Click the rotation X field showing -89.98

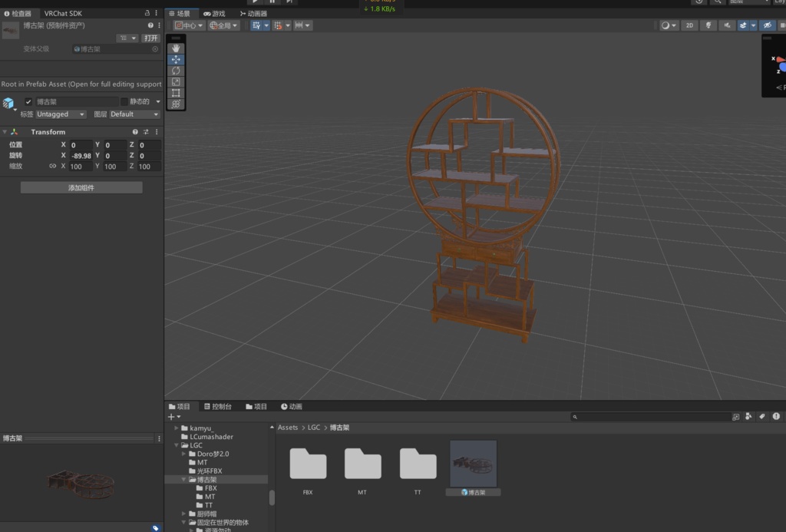(81, 156)
